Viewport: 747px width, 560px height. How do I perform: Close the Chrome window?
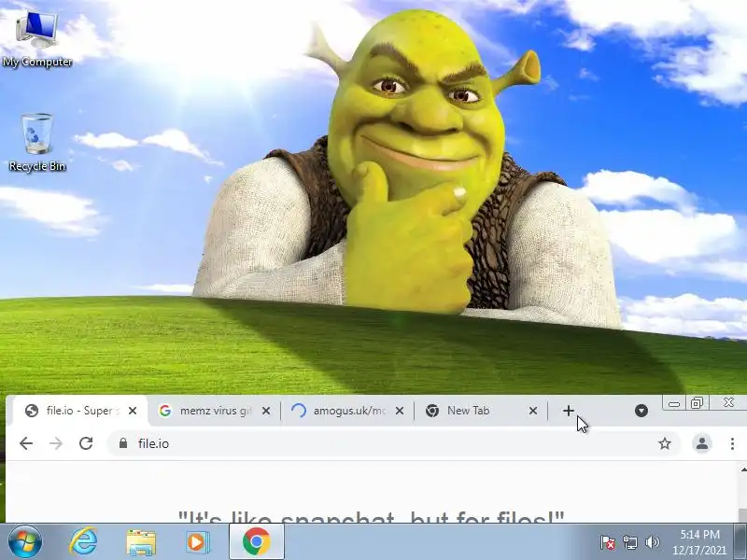tap(728, 403)
